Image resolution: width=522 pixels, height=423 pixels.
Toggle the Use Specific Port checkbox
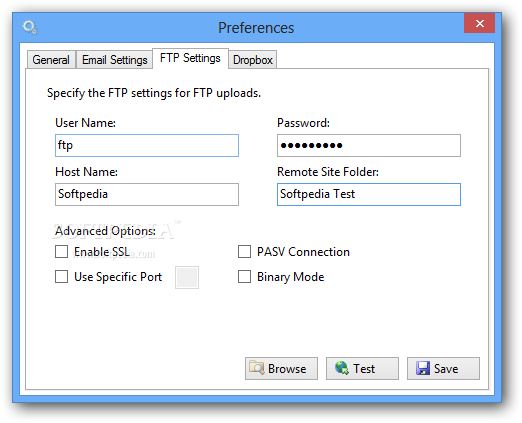61,277
